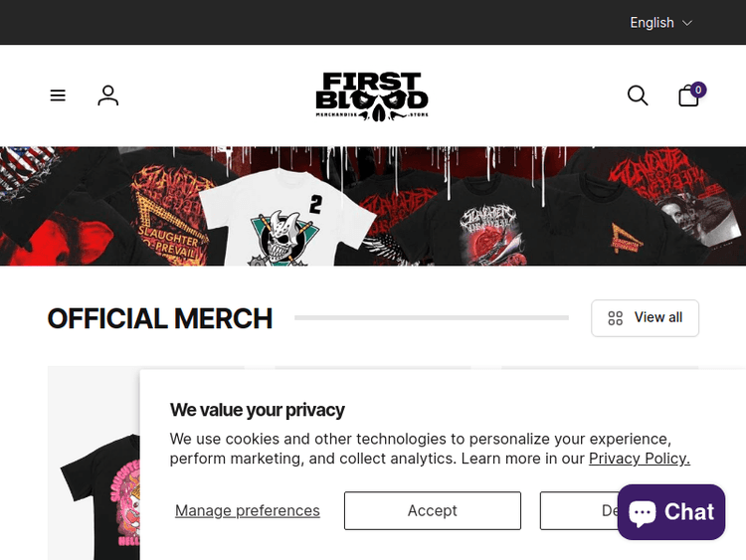Open Manage preferences for cookies
The image size is (746, 560).
tap(248, 510)
